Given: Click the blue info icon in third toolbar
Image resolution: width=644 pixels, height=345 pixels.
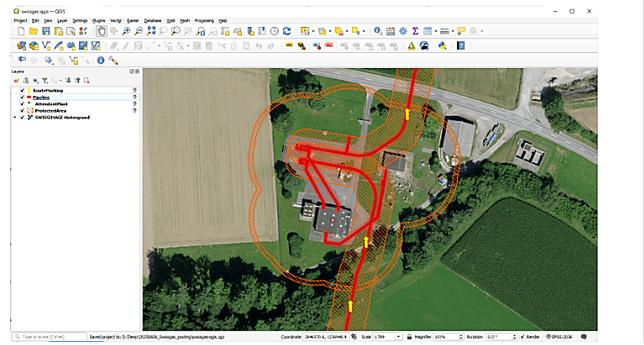Looking at the screenshot, I should pos(100,60).
